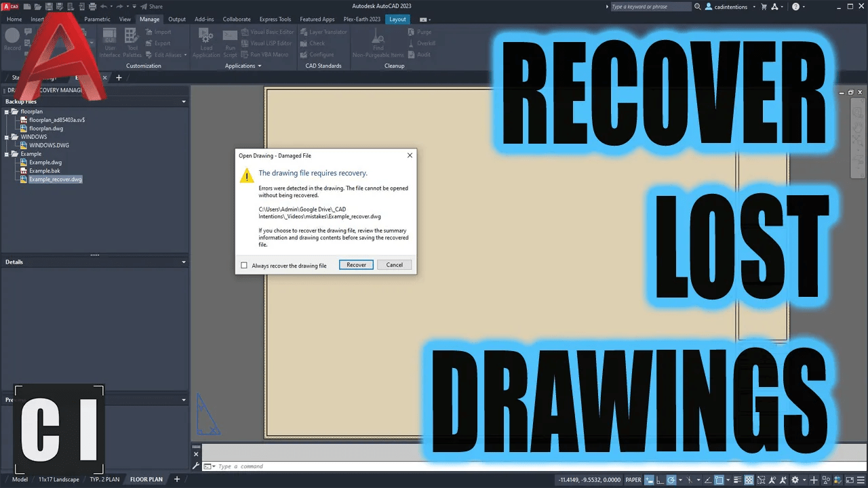Close the Damaged File dialog
Screen dimensions: 868x488
[x=410, y=155]
